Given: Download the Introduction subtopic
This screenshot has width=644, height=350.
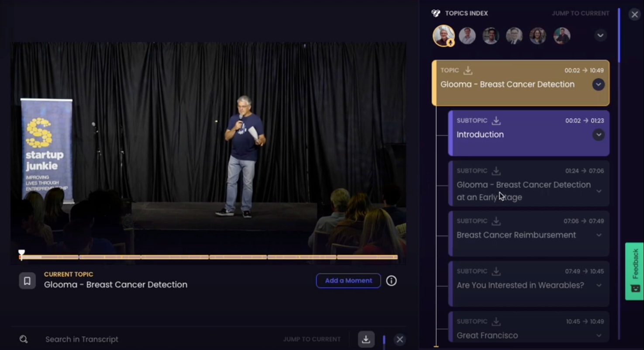Looking at the screenshot, I should pos(496,120).
